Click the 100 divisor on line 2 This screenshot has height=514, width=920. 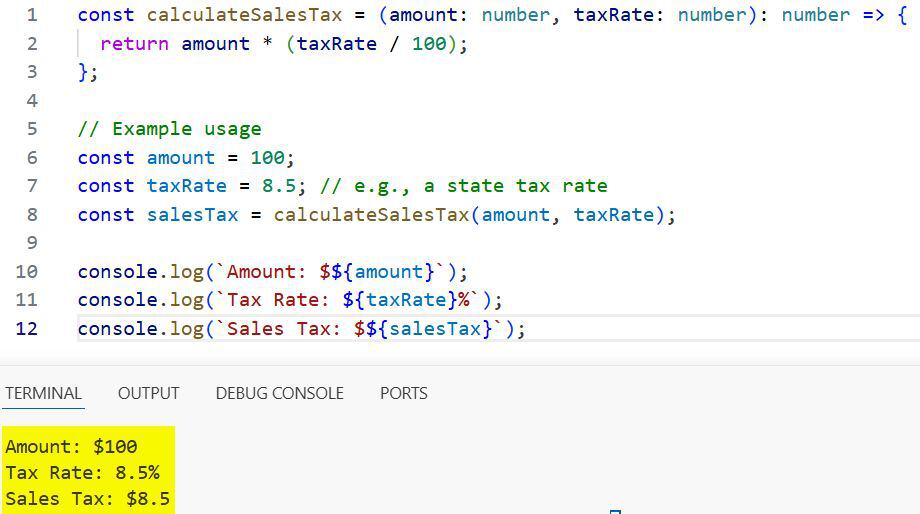(429, 43)
